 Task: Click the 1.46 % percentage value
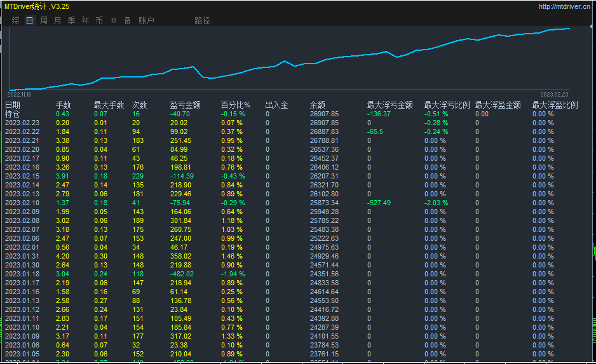232,256
